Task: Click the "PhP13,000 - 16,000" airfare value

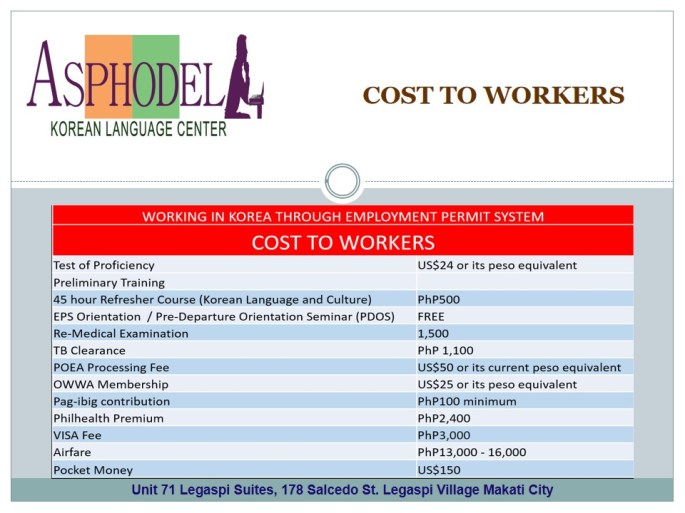Action: [x=471, y=452]
